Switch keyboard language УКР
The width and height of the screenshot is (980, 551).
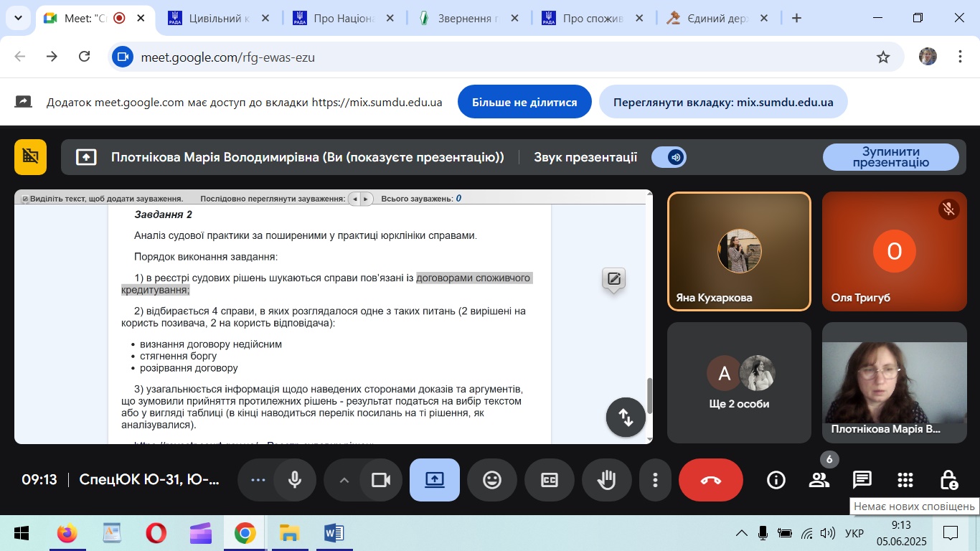pyautogui.click(x=854, y=533)
